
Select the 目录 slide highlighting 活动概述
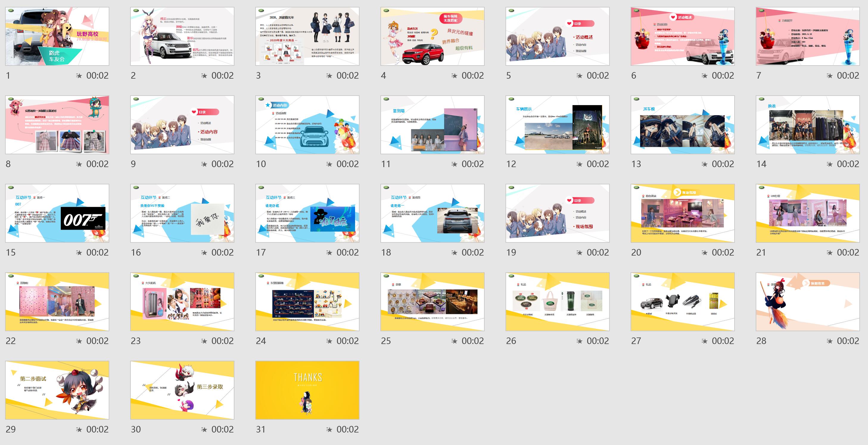click(x=557, y=36)
